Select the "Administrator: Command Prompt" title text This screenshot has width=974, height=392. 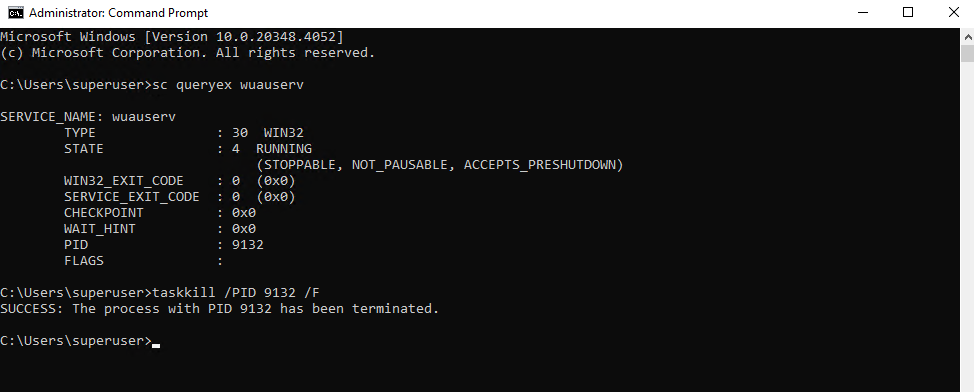click(119, 12)
